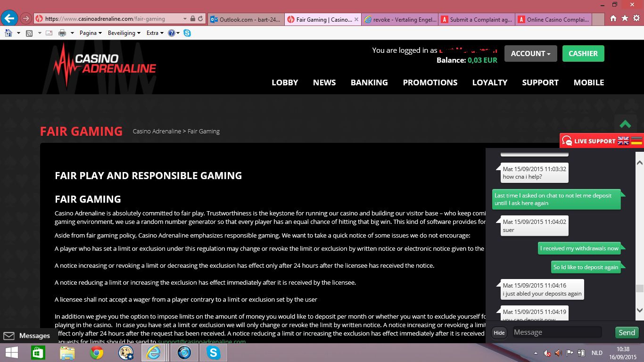
Task: Click the Favorites star icon
Action: click(625, 18)
